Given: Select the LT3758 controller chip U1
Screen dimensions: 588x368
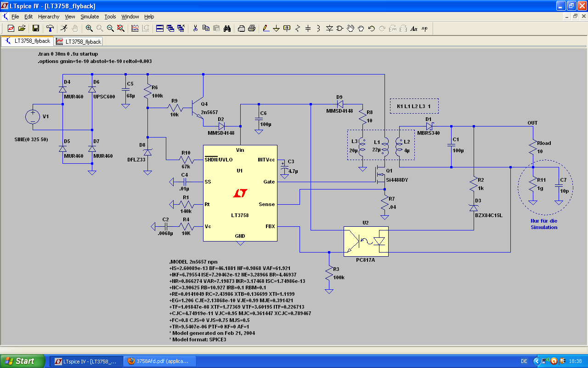Looking at the screenshot, I should tap(240, 193).
